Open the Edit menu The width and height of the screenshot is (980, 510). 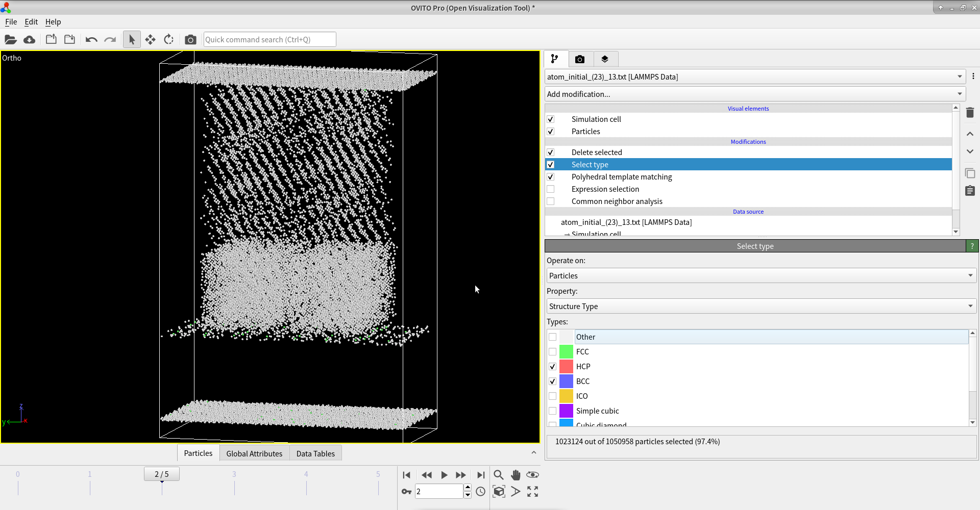pyautogui.click(x=31, y=22)
